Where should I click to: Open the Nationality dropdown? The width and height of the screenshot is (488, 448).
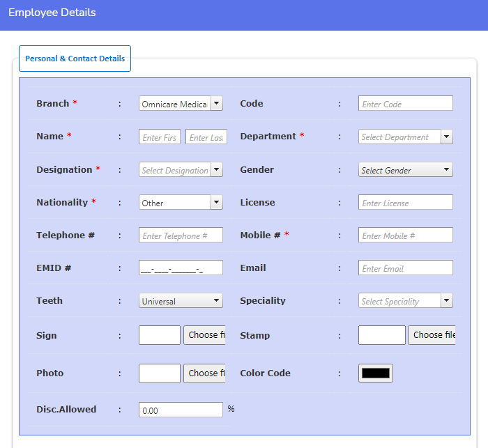point(181,203)
